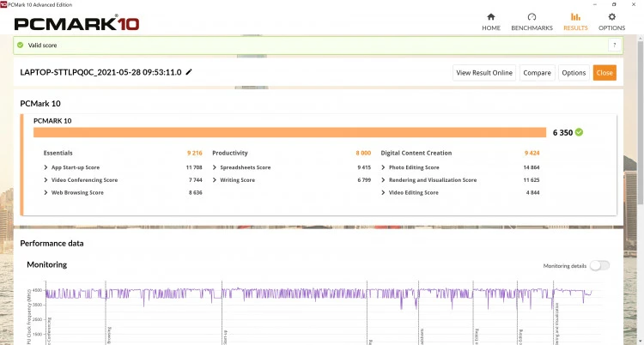Maximize the PCMark 10 window
644x345 pixels.
click(614, 4)
